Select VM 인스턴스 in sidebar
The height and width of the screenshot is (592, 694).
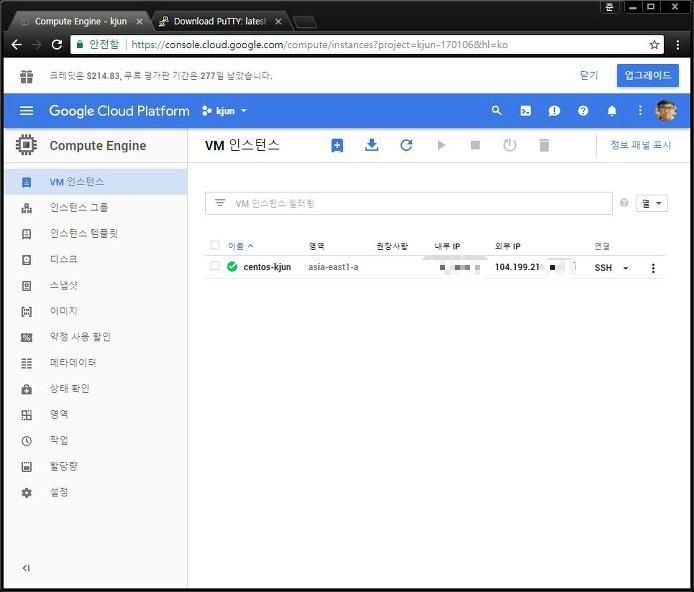point(96,182)
